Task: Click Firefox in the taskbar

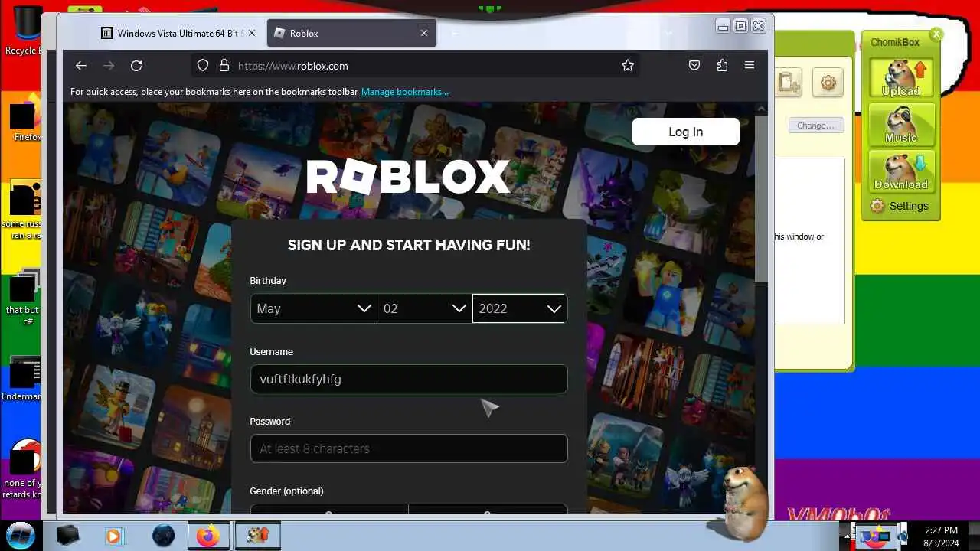Action: (207, 536)
